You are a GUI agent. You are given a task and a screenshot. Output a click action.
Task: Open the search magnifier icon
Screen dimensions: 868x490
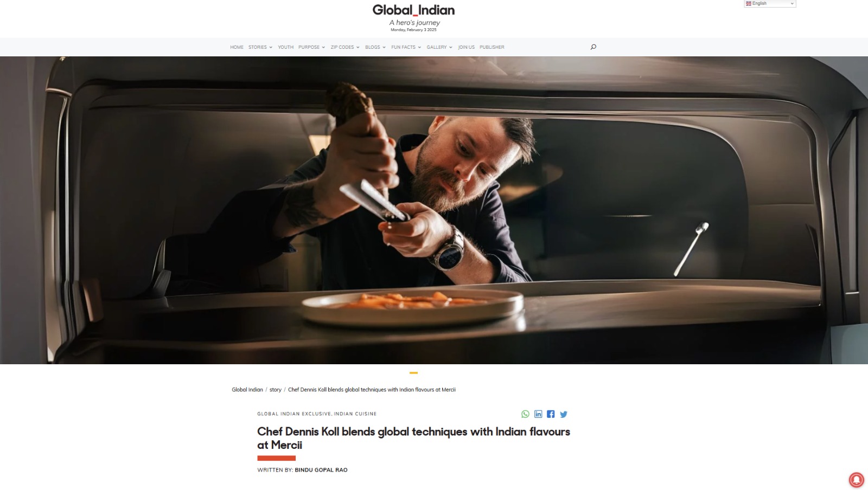593,47
